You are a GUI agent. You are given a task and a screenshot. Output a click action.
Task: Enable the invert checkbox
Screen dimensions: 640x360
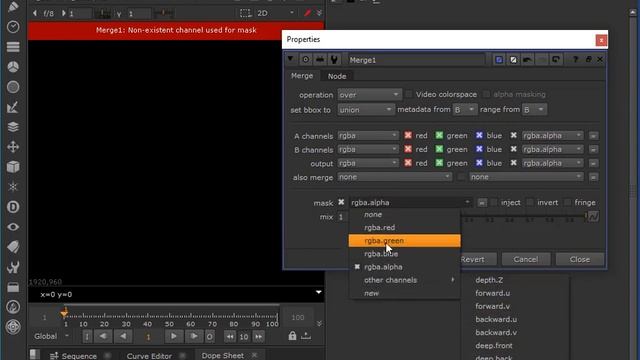pyautogui.click(x=530, y=202)
